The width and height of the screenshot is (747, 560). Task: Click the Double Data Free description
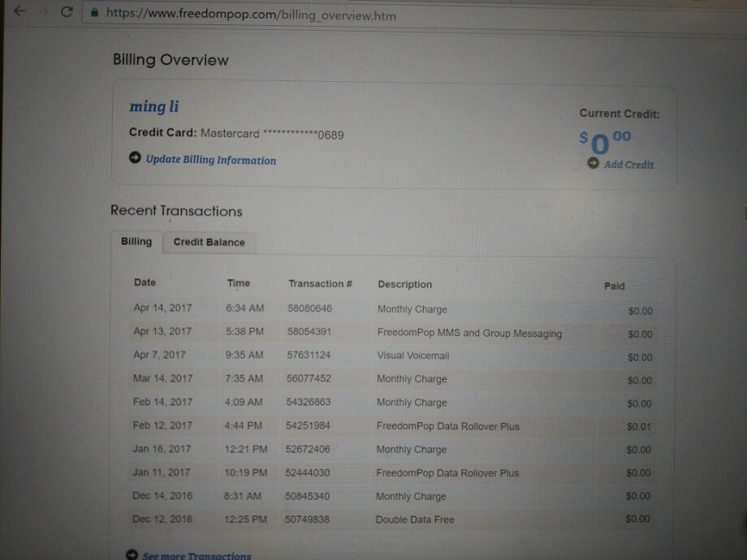click(415, 519)
